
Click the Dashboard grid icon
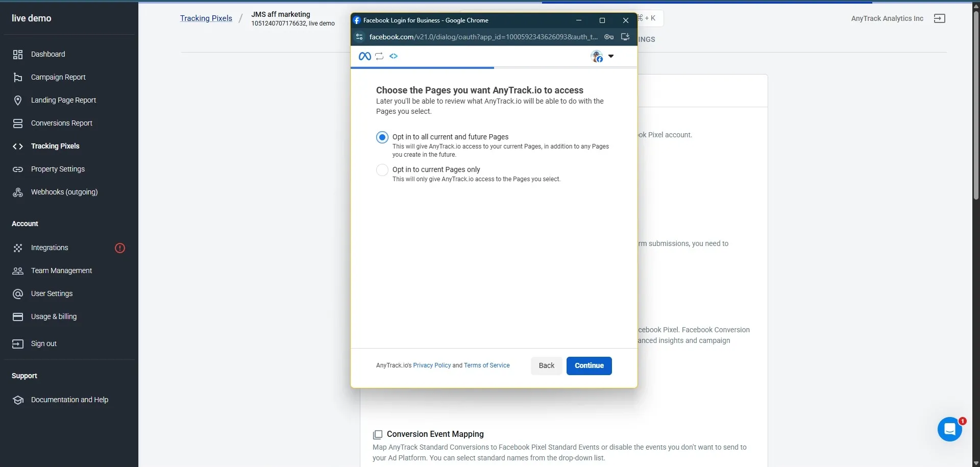[x=18, y=54]
